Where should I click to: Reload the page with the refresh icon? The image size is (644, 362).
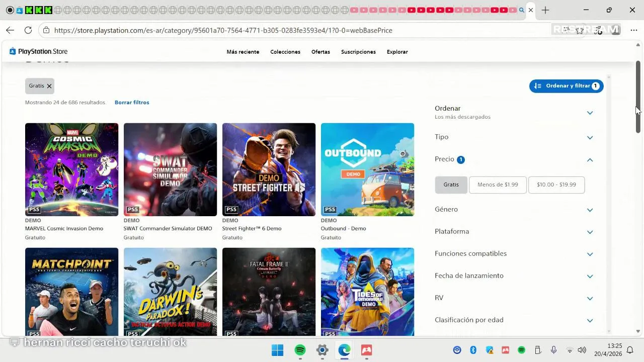[x=28, y=30]
